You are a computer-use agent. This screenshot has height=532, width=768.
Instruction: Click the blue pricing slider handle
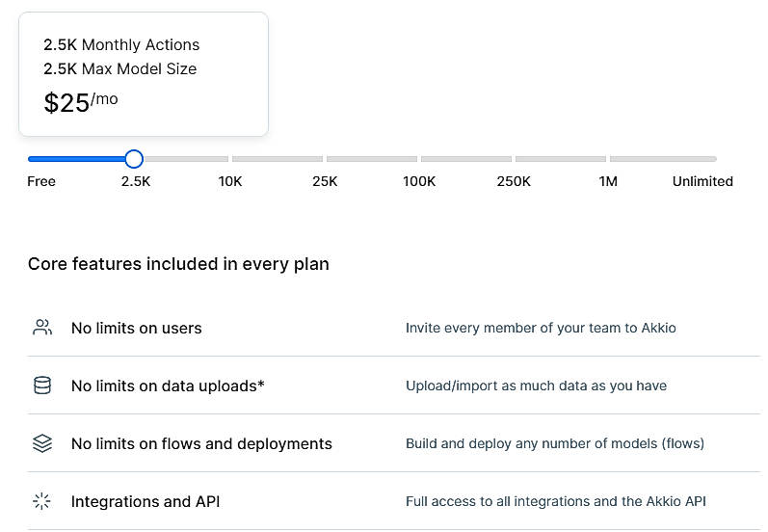pos(134,159)
